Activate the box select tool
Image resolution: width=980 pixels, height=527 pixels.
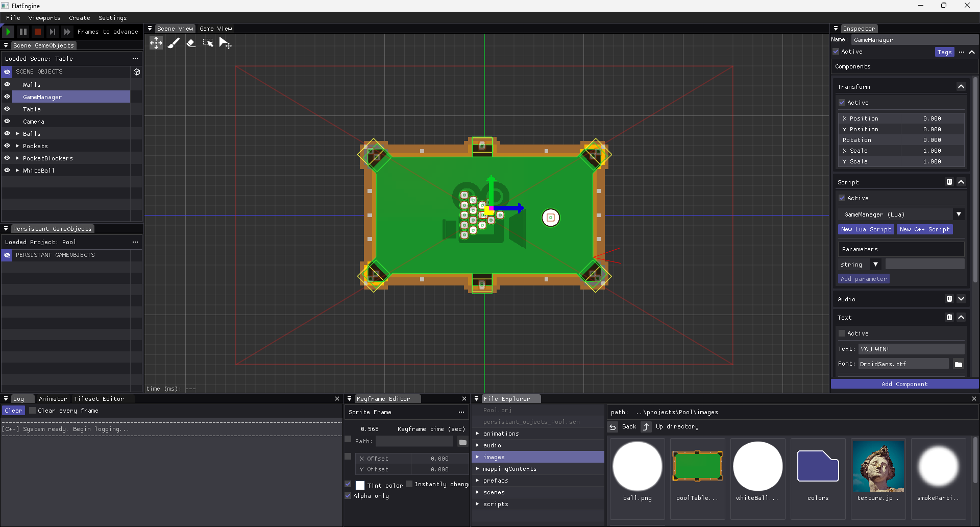click(208, 43)
